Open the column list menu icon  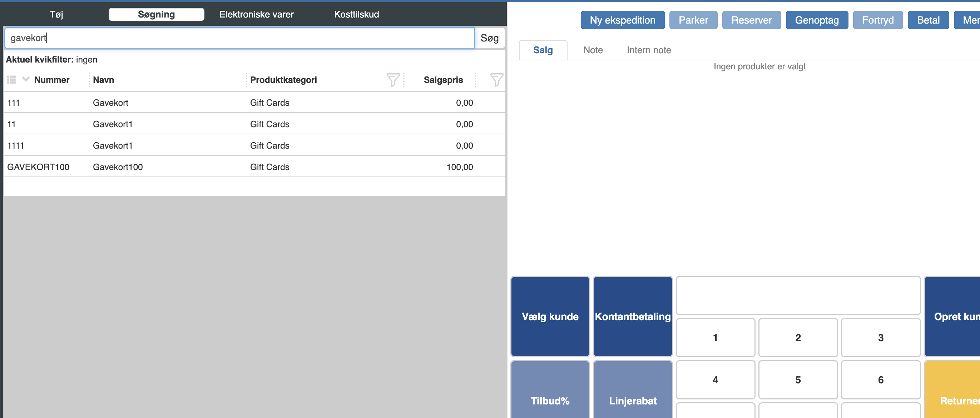tap(11, 80)
